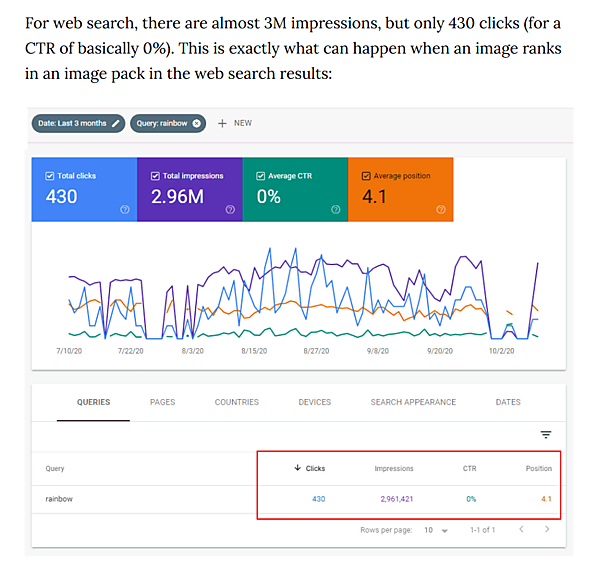Sort the table by Impressions column
This screenshot has height=575, width=600.
394,468
